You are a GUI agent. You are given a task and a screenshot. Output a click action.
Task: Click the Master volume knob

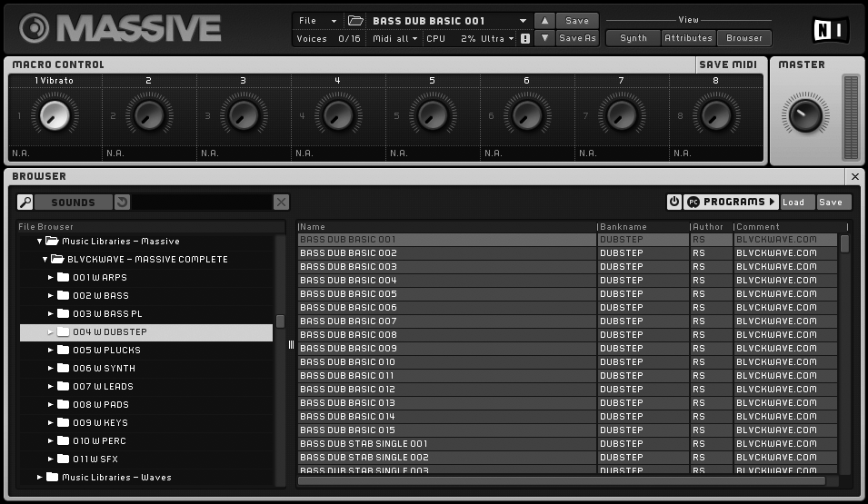(804, 115)
